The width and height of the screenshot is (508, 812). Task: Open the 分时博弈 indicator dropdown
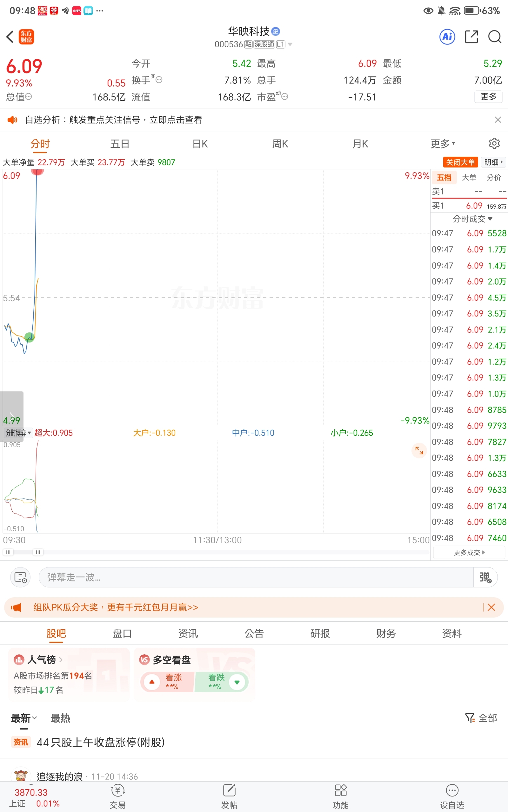(18, 433)
